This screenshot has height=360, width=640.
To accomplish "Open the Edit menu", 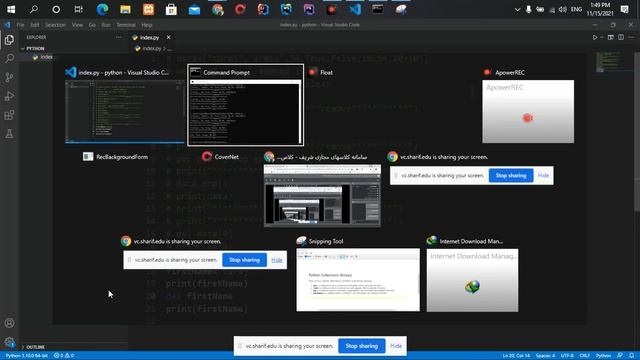I will (35, 25).
